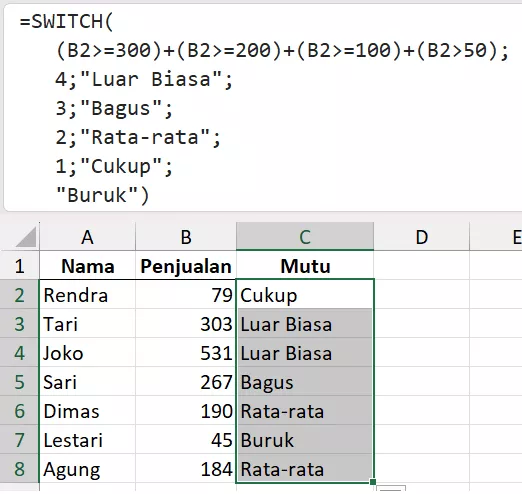Image resolution: width=522 pixels, height=494 pixels.
Task: Select column A header
Action: click(x=87, y=237)
